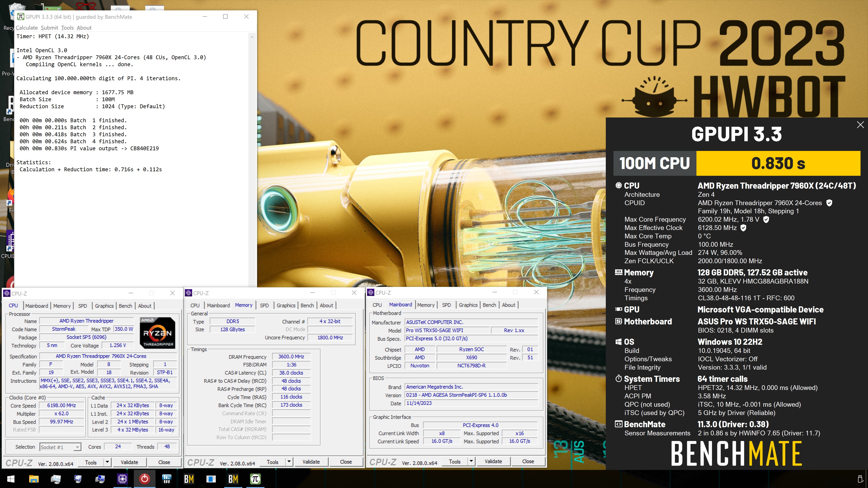The image size is (868, 488).
Task: Click the PI value output CB840E219 line
Action: [x=89, y=148]
